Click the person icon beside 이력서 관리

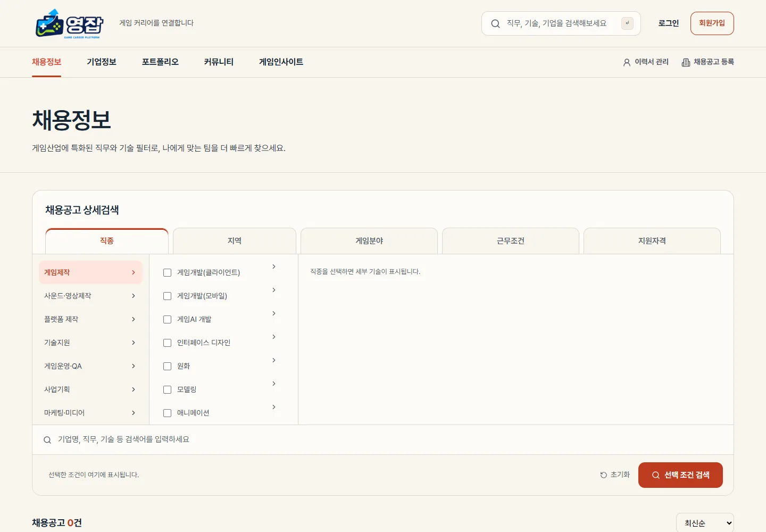627,62
